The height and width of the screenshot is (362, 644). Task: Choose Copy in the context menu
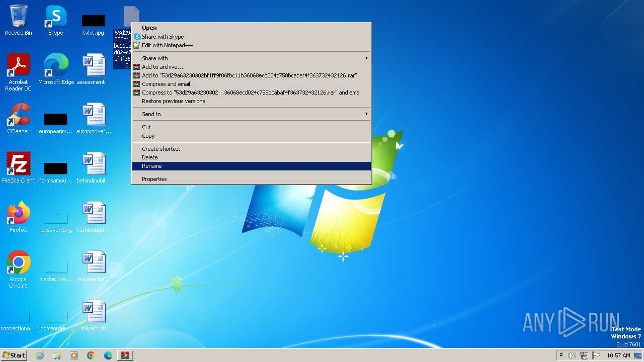tap(252, 135)
